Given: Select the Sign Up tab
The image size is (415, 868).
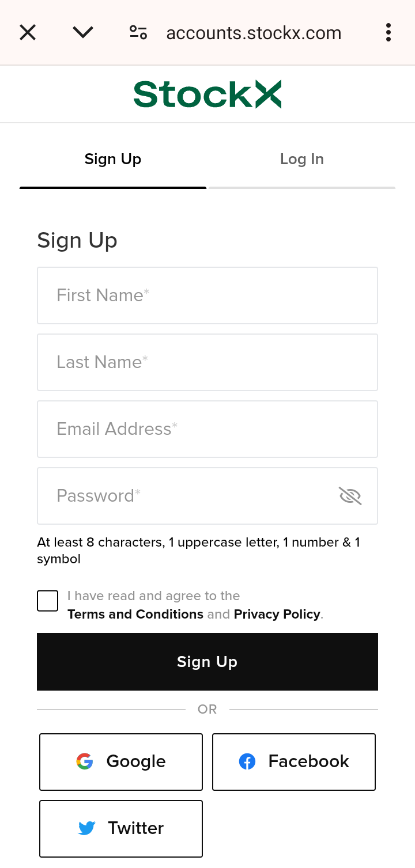Looking at the screenshot, I should click(113, 160).
